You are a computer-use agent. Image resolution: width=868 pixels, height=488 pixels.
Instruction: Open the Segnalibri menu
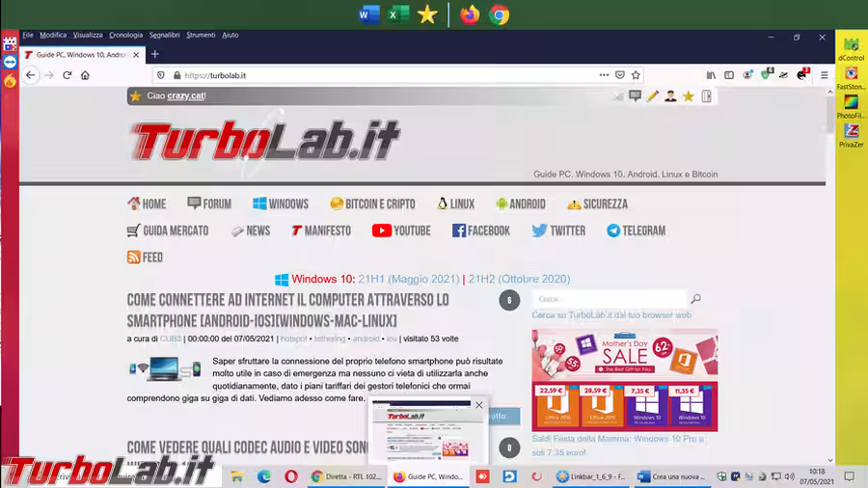[x=164, y=35]
